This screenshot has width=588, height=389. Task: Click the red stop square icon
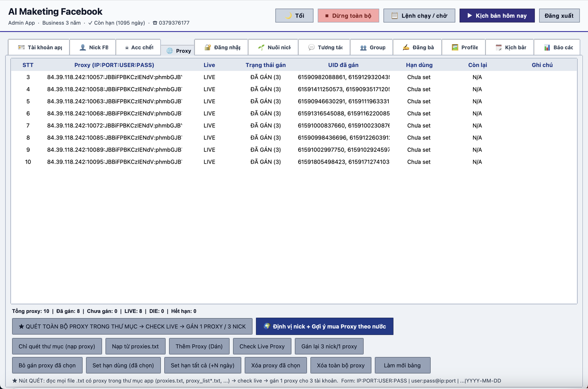click(x=327, y=16)
